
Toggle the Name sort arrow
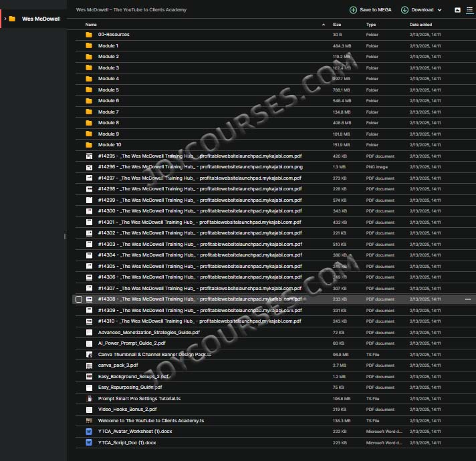pos(324,25)
